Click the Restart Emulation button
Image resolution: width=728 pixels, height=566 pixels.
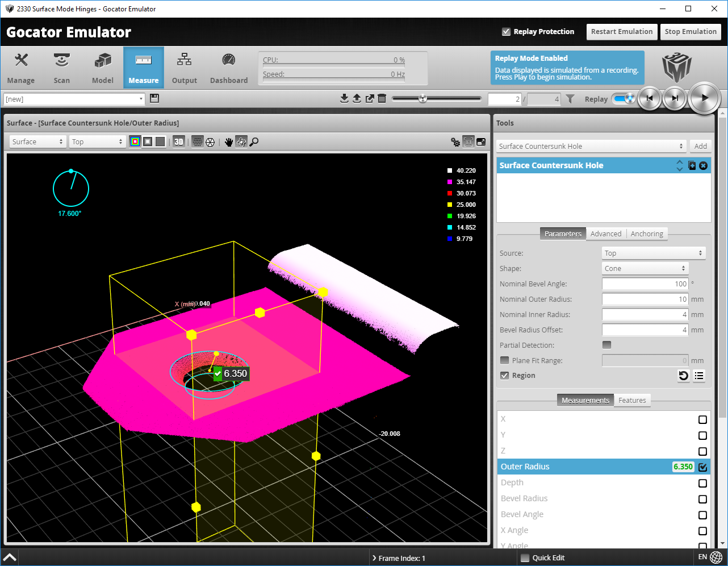click(621, 32)
